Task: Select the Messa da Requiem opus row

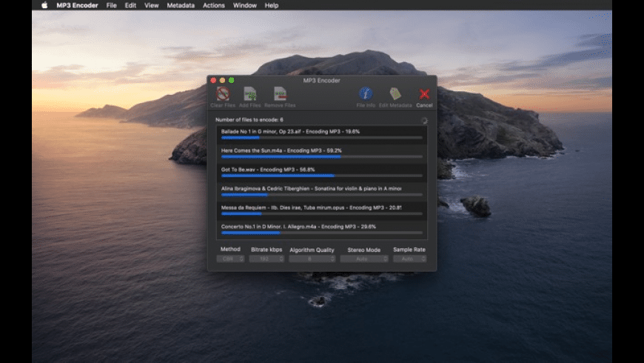Action: 322,207
